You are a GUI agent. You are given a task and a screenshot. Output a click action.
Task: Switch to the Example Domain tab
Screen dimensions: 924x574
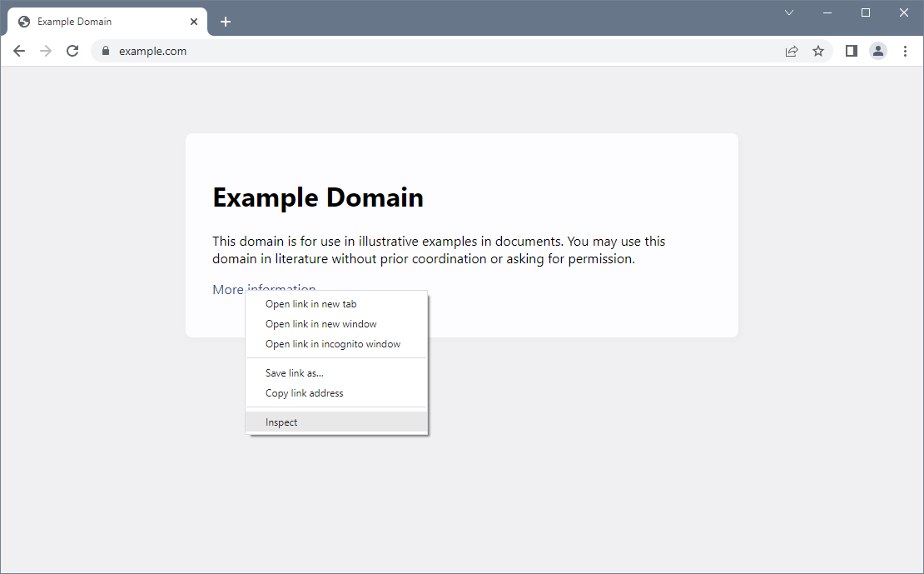100,21
